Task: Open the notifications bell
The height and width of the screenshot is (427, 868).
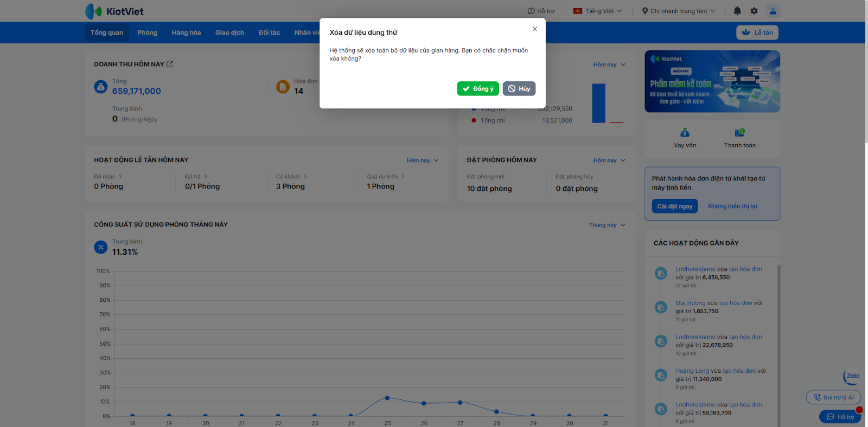Action: coord(737,11)
